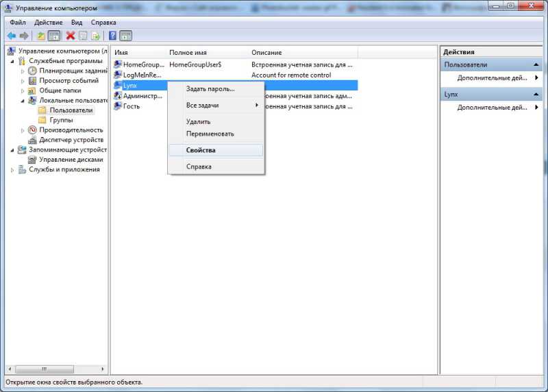The height and width of the screenshot is (392, 548).
Task: Sort users by the Полное имя column
Action: coord(206,52)
